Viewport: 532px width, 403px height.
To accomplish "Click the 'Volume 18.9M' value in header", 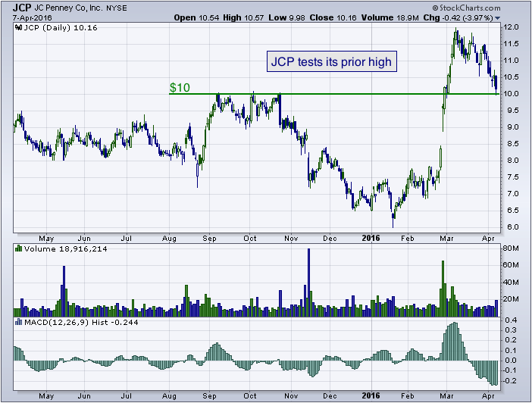I will click(x=390, y=17).
